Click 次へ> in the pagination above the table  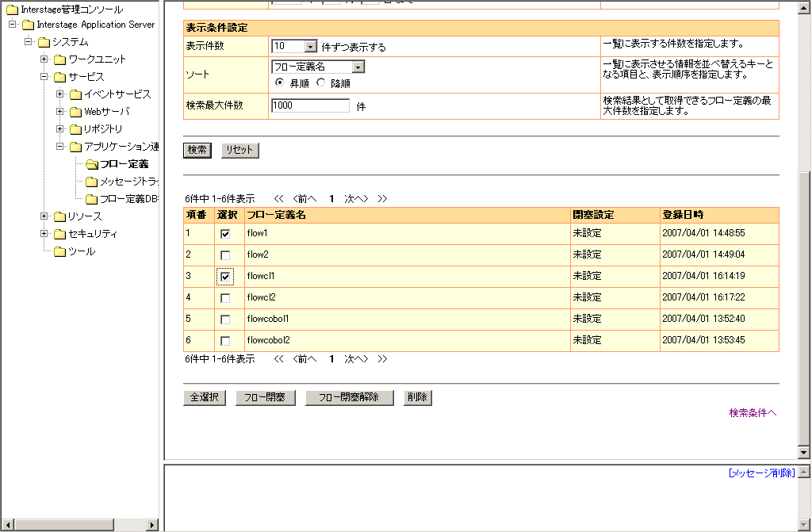click(356, 199)
